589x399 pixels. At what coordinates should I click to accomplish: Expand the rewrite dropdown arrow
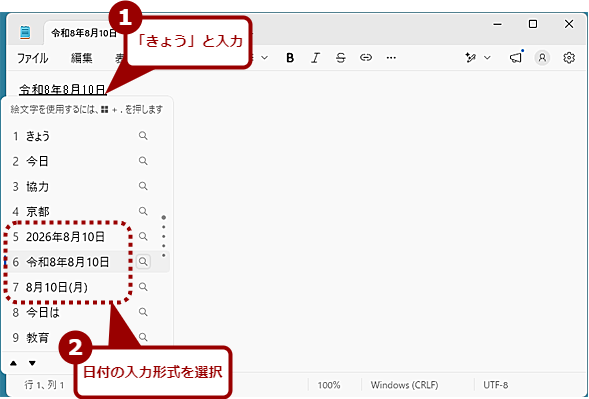pyautogui.click(x=487, y=58)
